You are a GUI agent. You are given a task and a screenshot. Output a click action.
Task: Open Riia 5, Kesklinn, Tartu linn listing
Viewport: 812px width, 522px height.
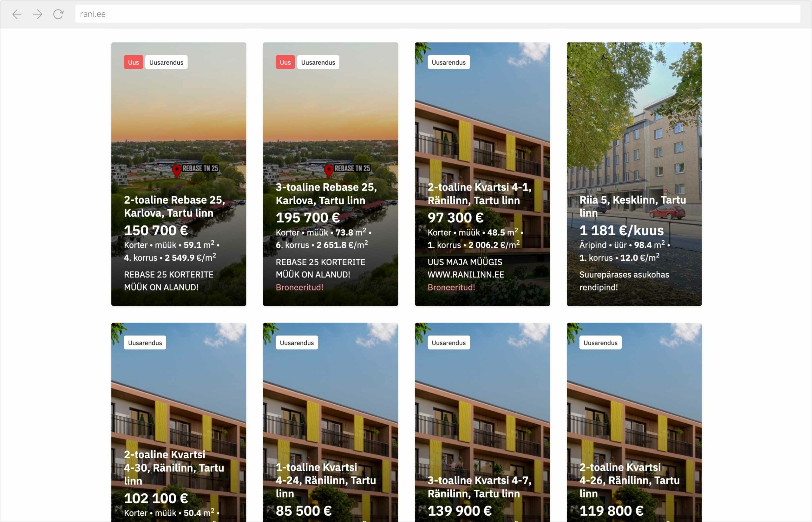click(x=633, y=206)
